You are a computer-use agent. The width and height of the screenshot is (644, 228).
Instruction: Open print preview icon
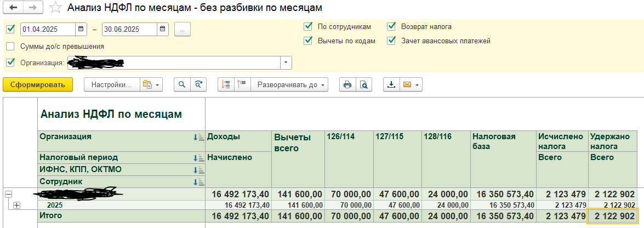363,85
